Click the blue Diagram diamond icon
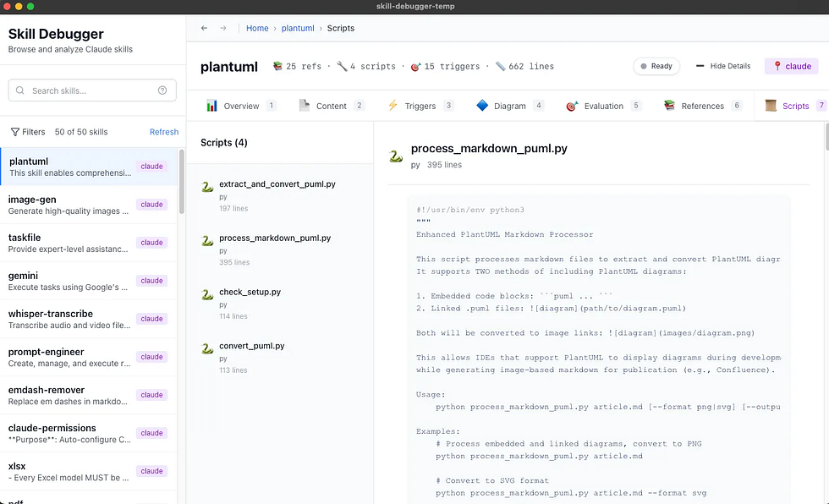The image size is (829, 504). point(482,106)
